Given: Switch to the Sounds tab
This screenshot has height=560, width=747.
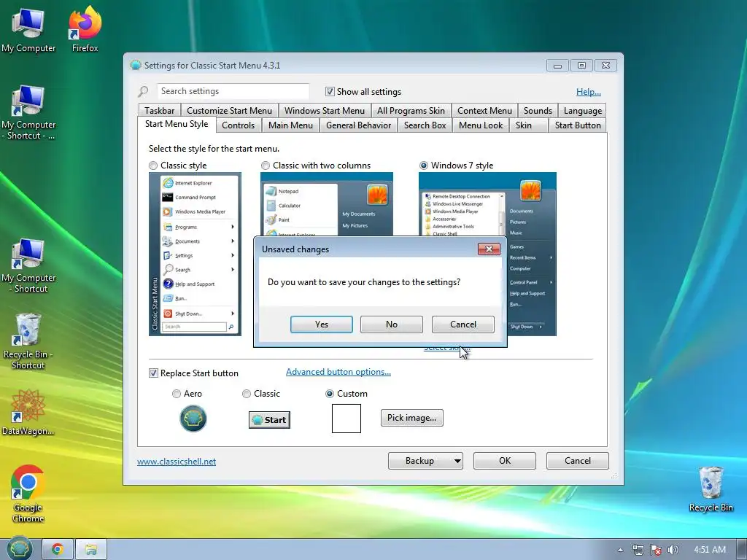Looking at the screenshot, I should [538, 111].
